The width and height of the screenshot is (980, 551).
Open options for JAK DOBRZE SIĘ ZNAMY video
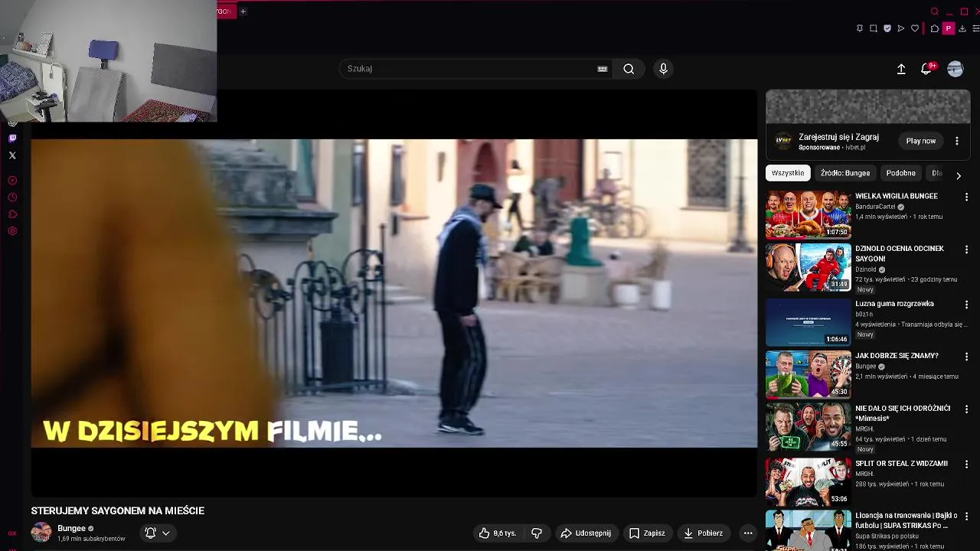(x=966, y=357)
